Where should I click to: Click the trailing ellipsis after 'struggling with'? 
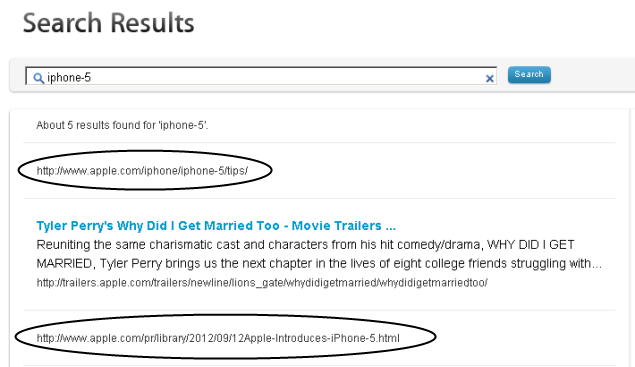click(597, 265)
